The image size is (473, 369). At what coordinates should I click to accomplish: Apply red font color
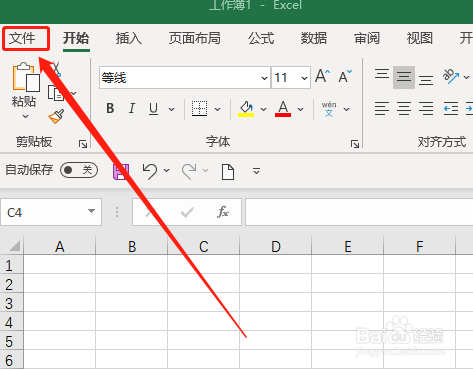pyautogui.click(x=283, y=109)
